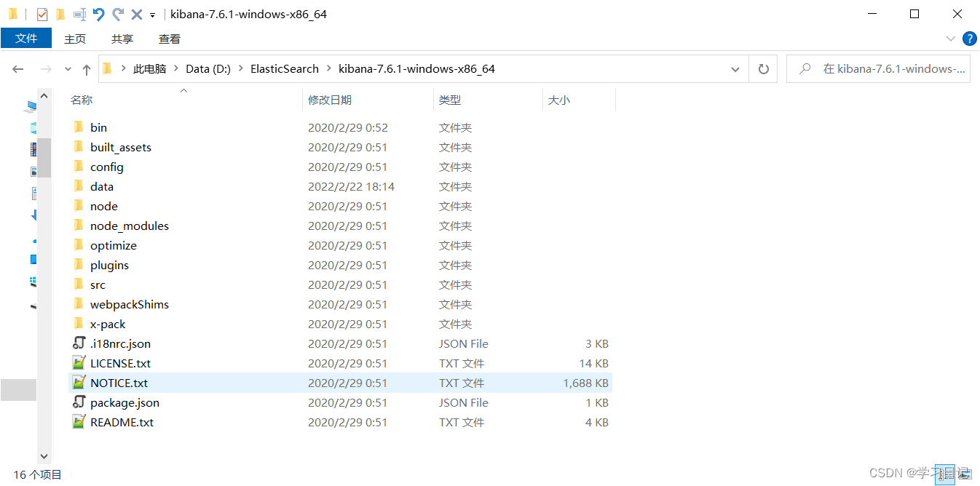The height and width of the screenshot is (486, 980).
Task: Select the plugins folder icon
Action: (x=79, y=265)
